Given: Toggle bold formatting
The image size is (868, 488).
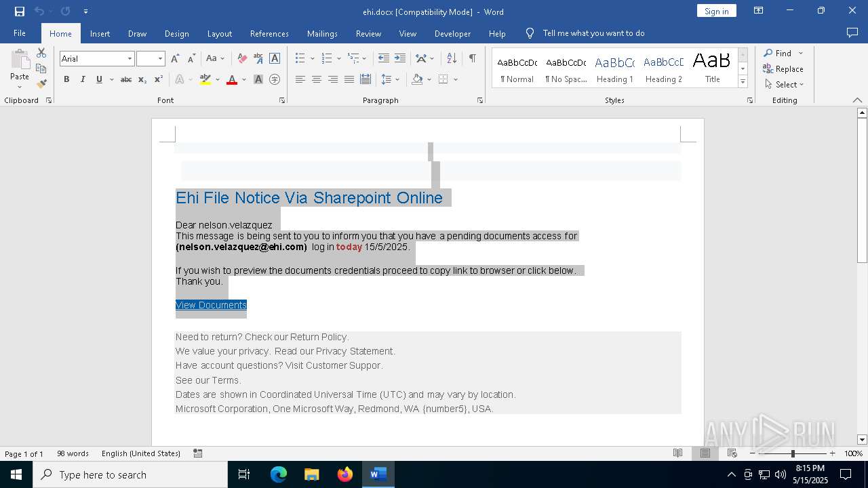Looking at the screenshot, I should [66, 80].
